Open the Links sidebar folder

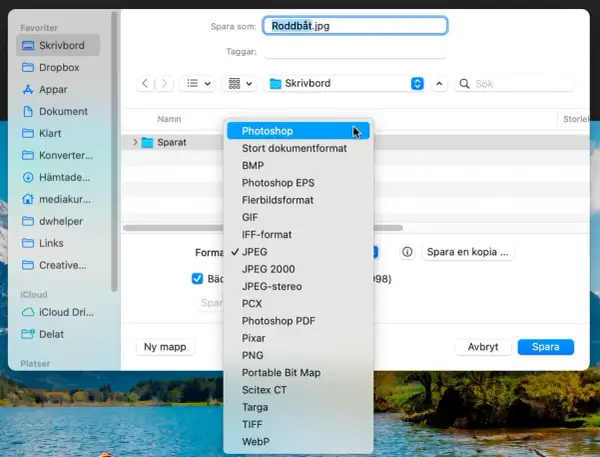(x=58, y=243)
